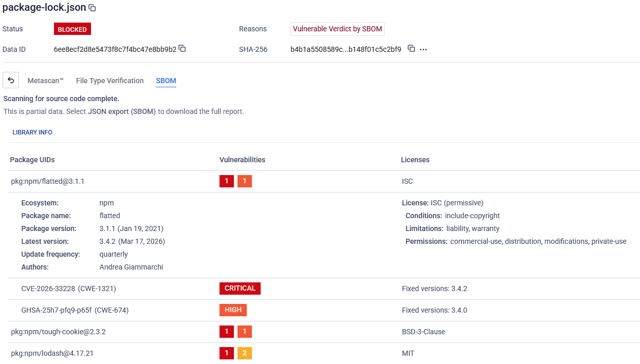Open the CVE-2026-33228 vulnerability entry

[68, 289]
